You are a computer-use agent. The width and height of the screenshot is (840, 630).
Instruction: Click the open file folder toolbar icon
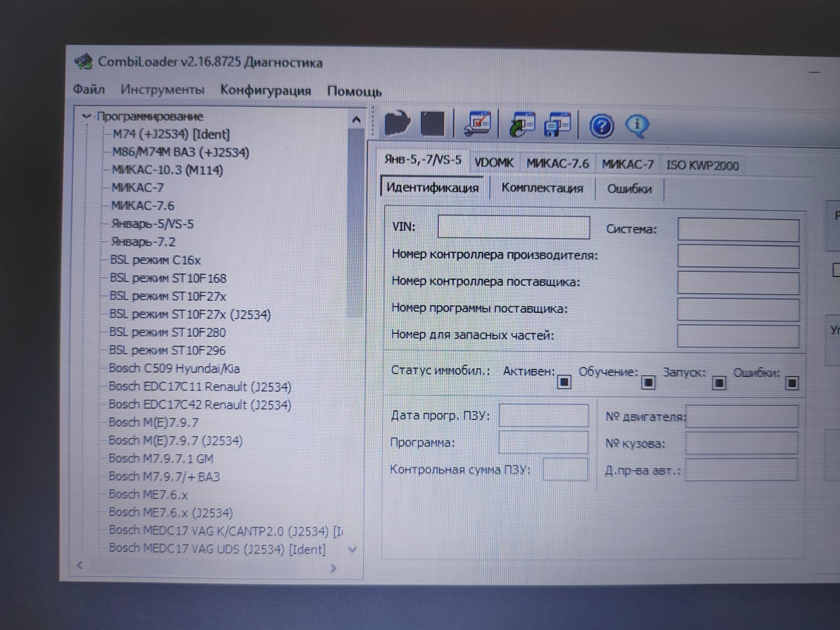click(397, 123)
